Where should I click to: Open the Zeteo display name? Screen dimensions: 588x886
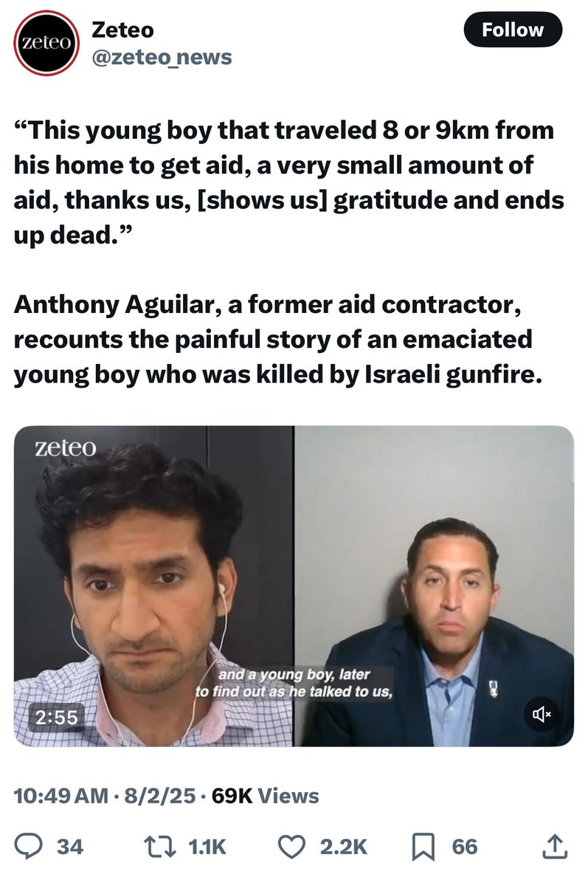point(122,30)
